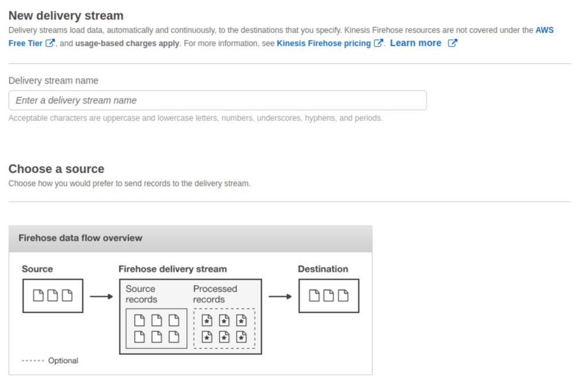
Task: Click the Delivery stream name label
Action: point(53,80)
